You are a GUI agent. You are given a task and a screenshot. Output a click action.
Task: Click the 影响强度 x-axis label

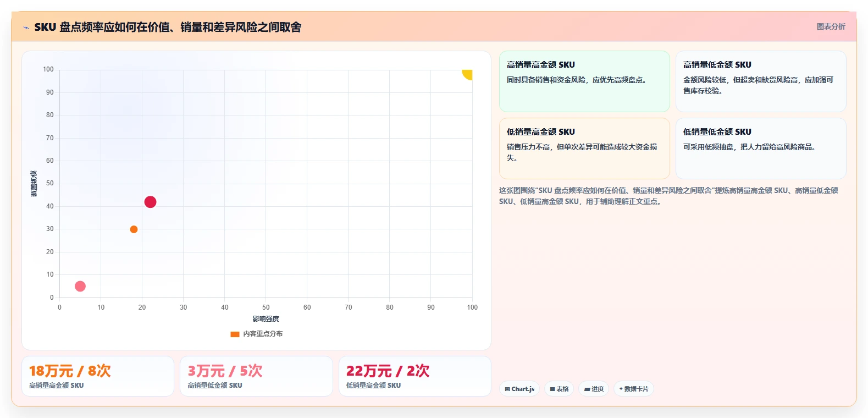(266, 319)
